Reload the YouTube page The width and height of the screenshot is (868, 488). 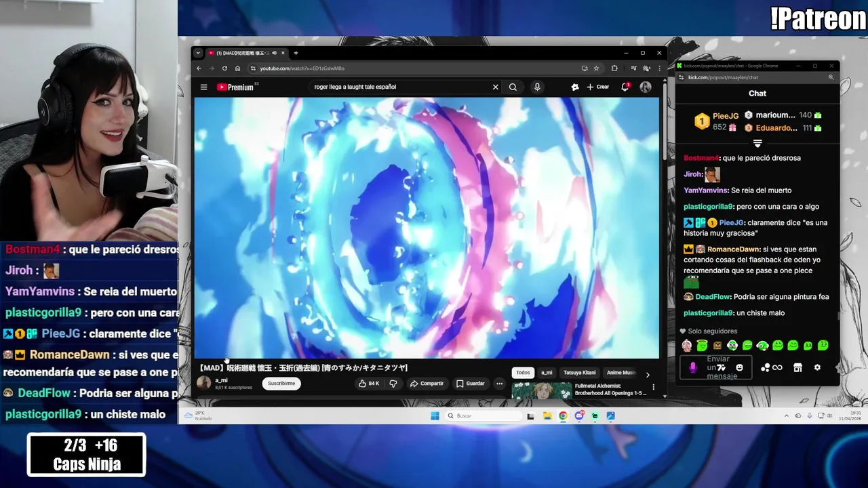[x=224, y=68]
